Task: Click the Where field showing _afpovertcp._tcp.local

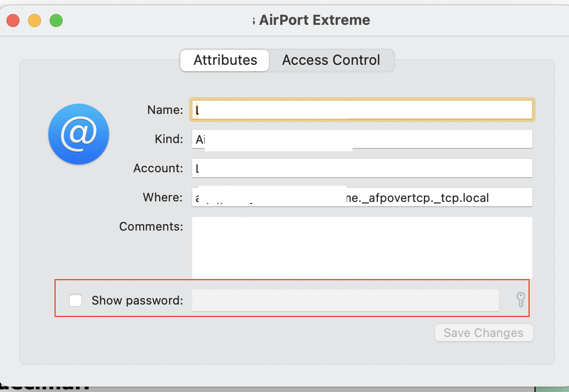Action: pos(362,197)
